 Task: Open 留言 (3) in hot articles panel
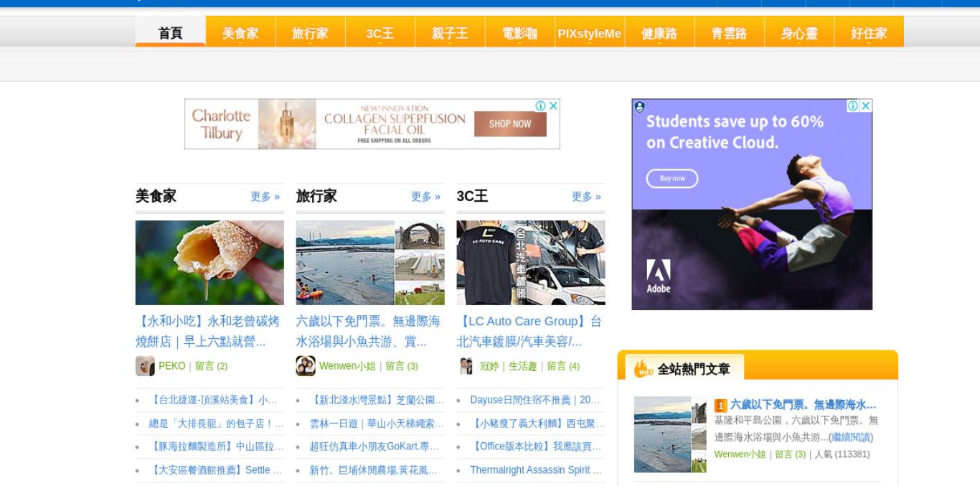pos(790,454)
